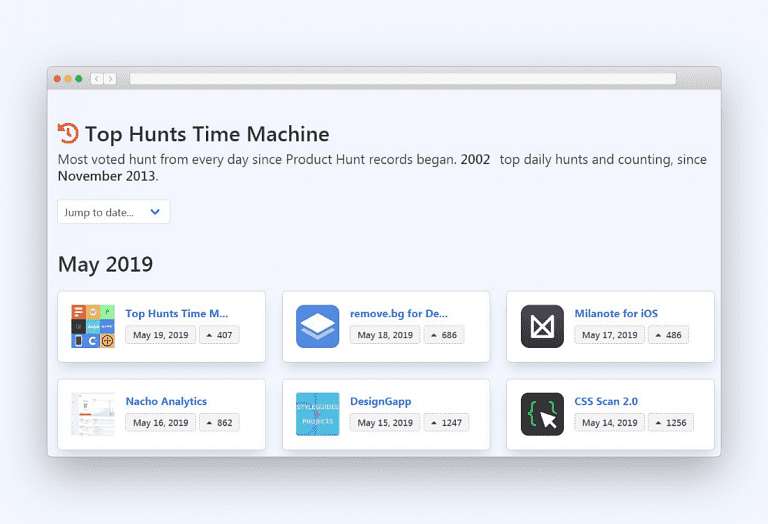
Task: Click the browser forward arrow
Action: [109, 79]
